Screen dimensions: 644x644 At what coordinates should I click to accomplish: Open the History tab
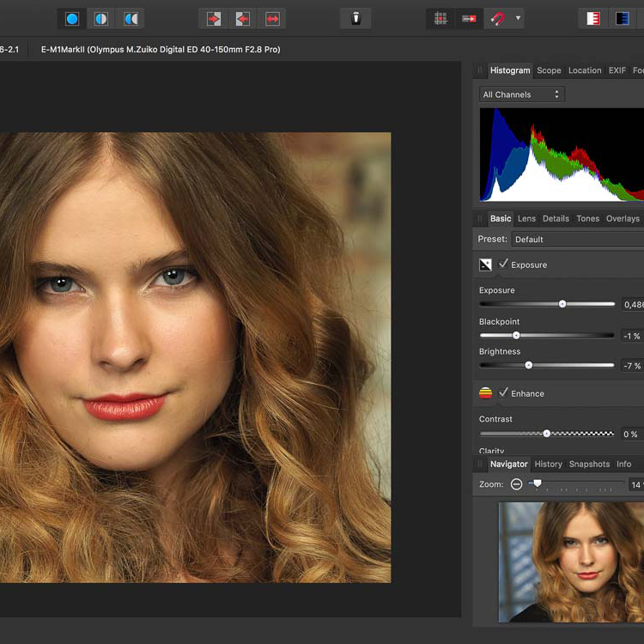[x=548, y=465]
